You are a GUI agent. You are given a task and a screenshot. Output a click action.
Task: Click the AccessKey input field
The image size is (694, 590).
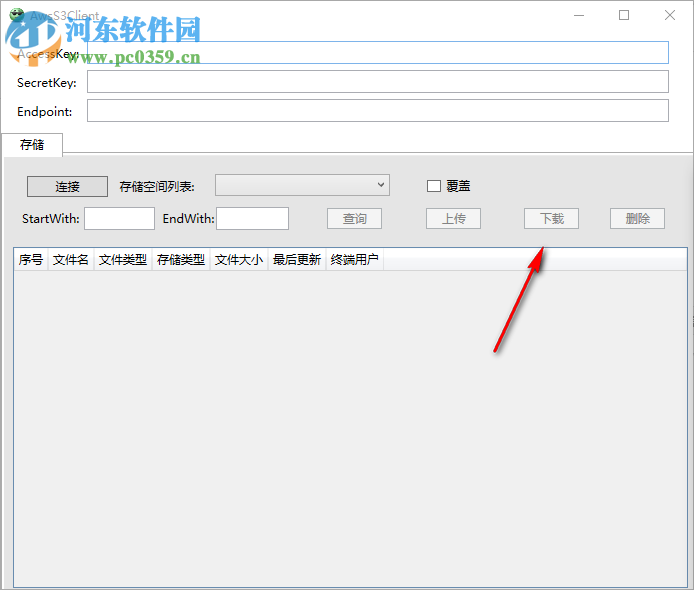pos(378,53)
